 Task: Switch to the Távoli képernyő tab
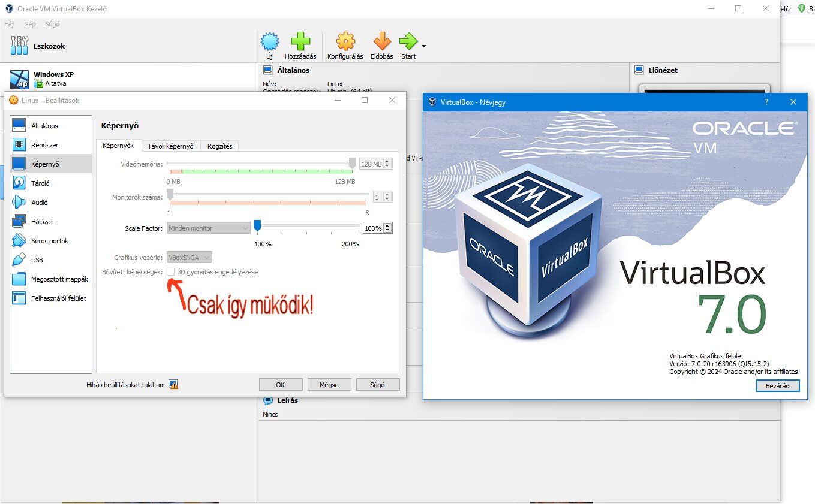170,146
